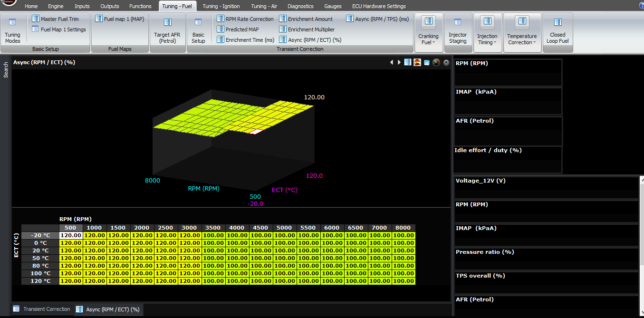Open Enrichment Time (ms) table

(x=245, y=40)
